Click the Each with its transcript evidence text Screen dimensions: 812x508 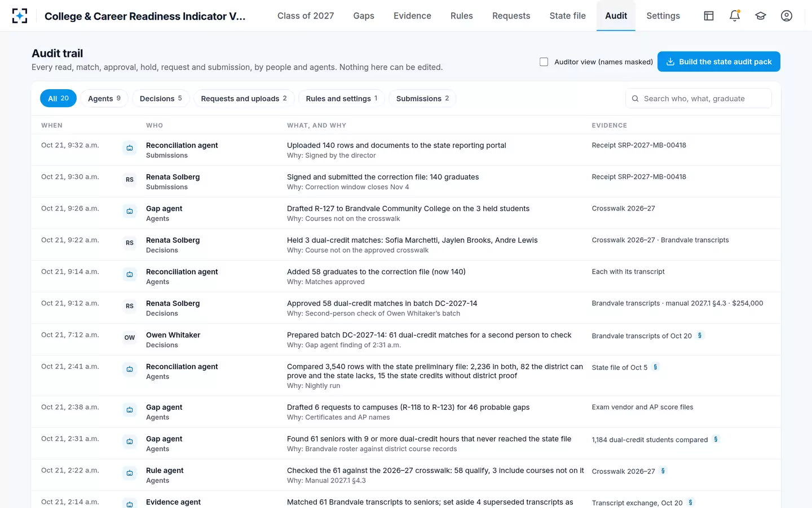[x=628, y=271]
